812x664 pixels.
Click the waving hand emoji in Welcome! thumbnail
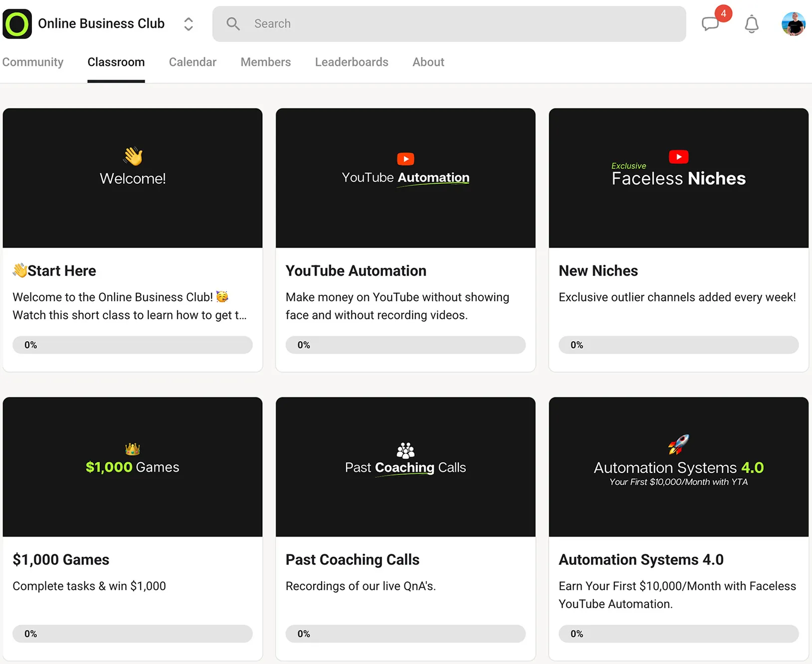(x=133, y=156)
